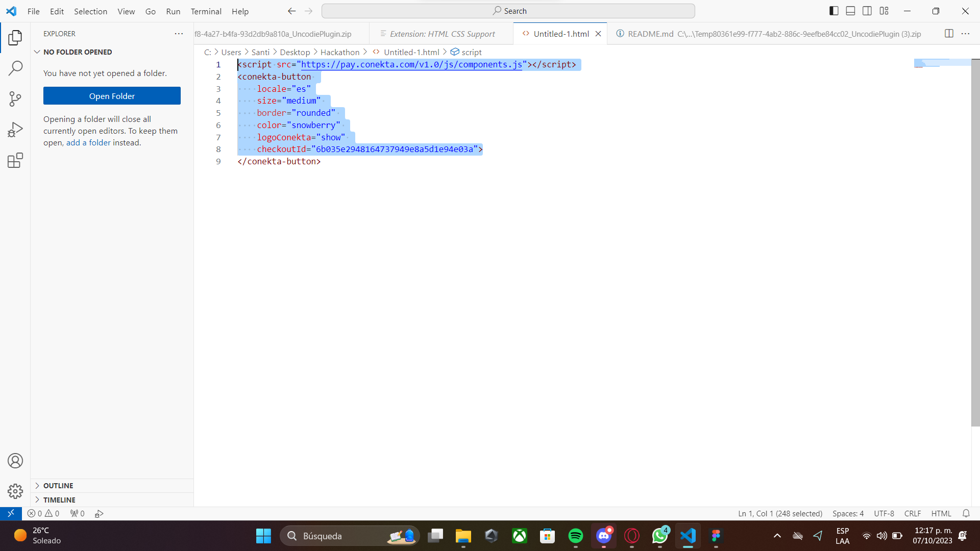Open the Run and Debug view
980x551 pixels.
(15, 130)
